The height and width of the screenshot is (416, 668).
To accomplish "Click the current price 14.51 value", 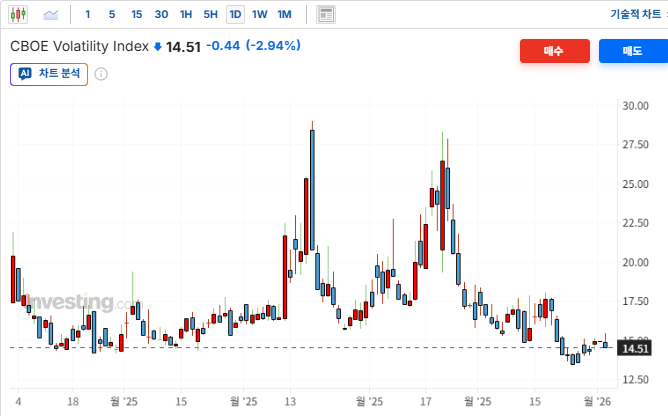I will [x=183, y=46].
